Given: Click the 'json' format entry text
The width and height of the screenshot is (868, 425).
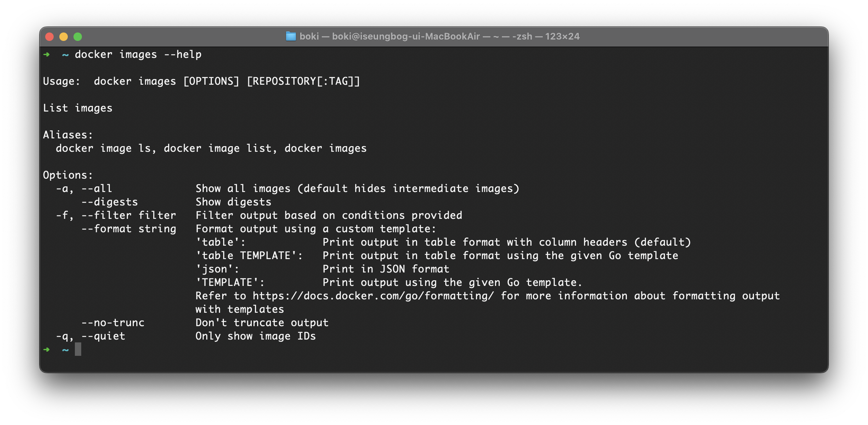Looking at the screenshot, I should (217, 269).
